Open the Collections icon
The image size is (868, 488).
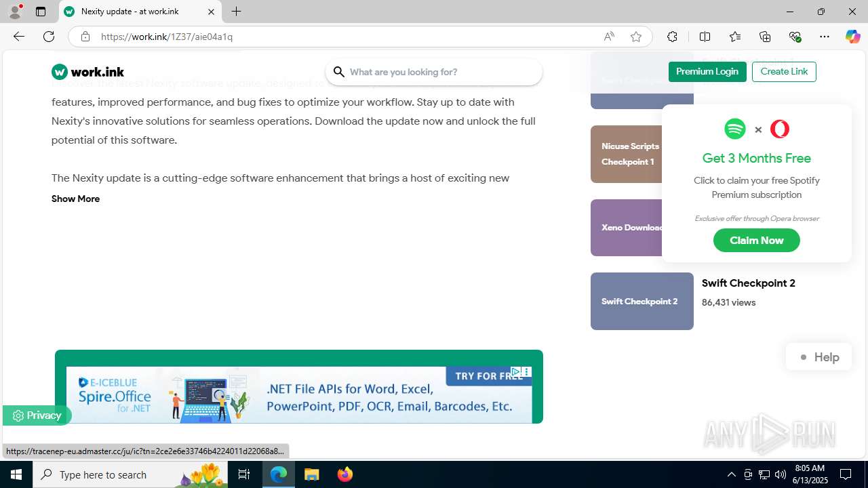[765, 37]
